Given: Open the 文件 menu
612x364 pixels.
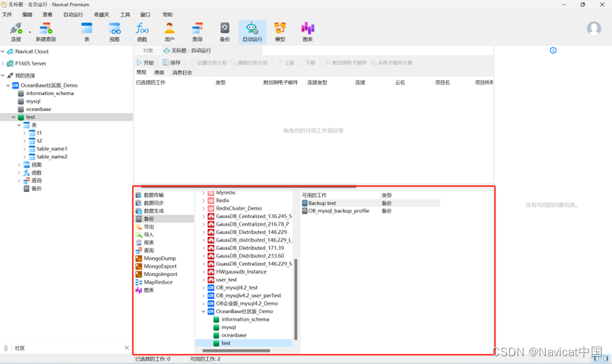Looking at the screenshot, I should 7,14.
